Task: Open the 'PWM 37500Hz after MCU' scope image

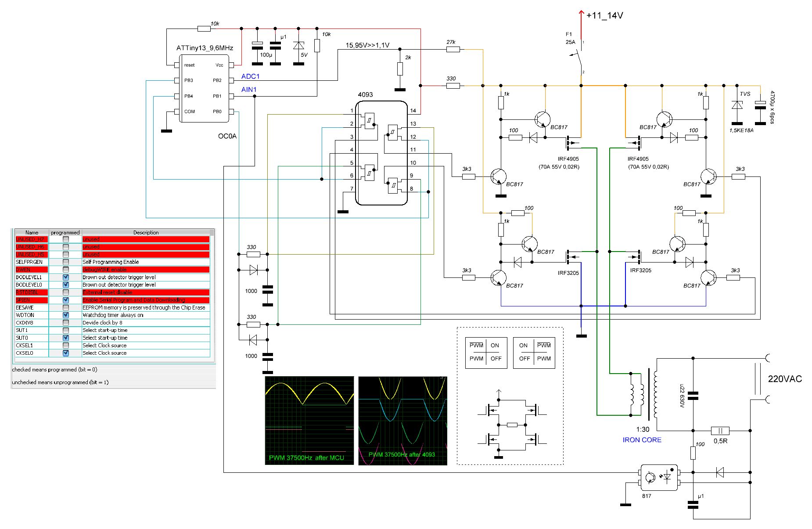Action: 309,421
